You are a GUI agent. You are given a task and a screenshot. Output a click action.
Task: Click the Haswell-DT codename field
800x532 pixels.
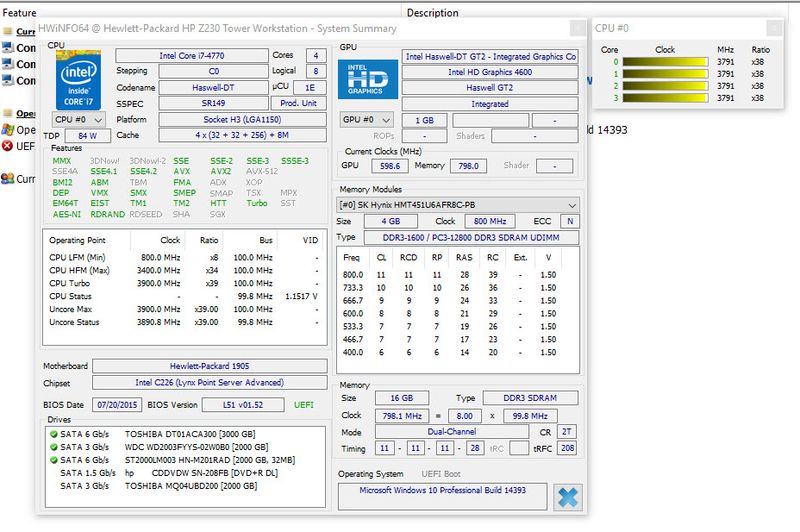click(x=213, y=88)
